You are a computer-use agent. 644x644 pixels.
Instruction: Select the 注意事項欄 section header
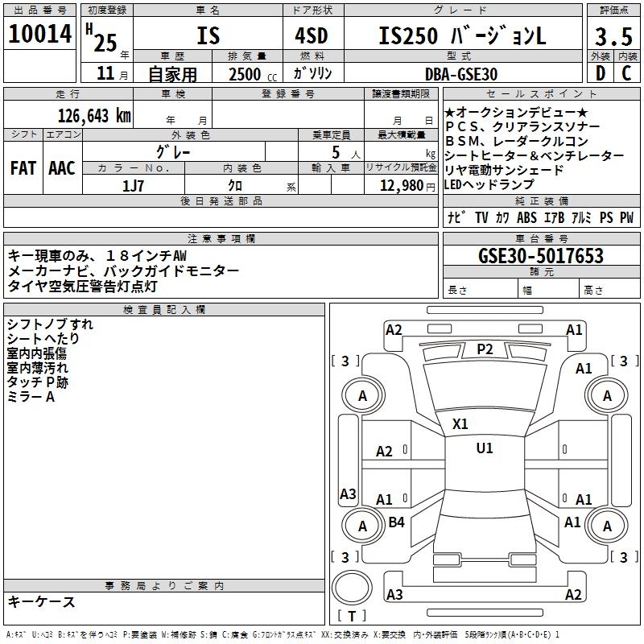(x=221, y=238)
